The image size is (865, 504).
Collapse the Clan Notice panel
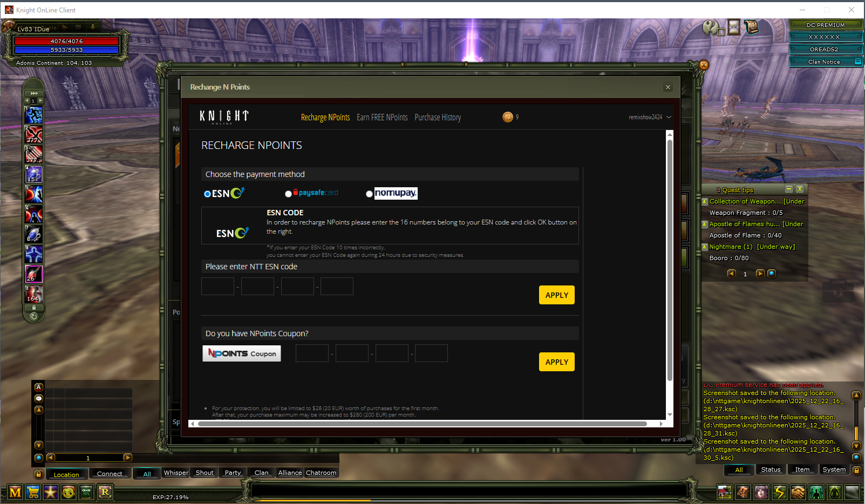858,62
